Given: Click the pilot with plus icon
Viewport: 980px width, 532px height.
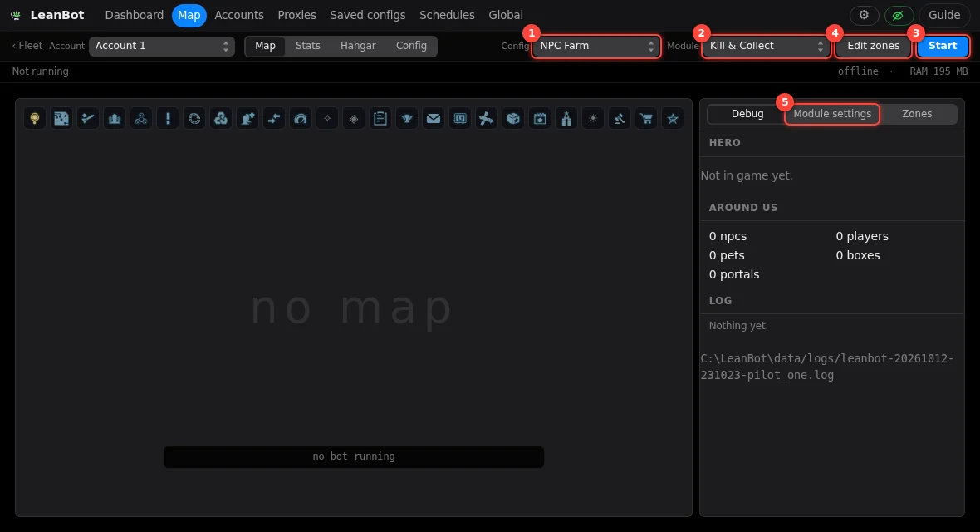Looking at the screenshot, I should (x=247, y=118).
